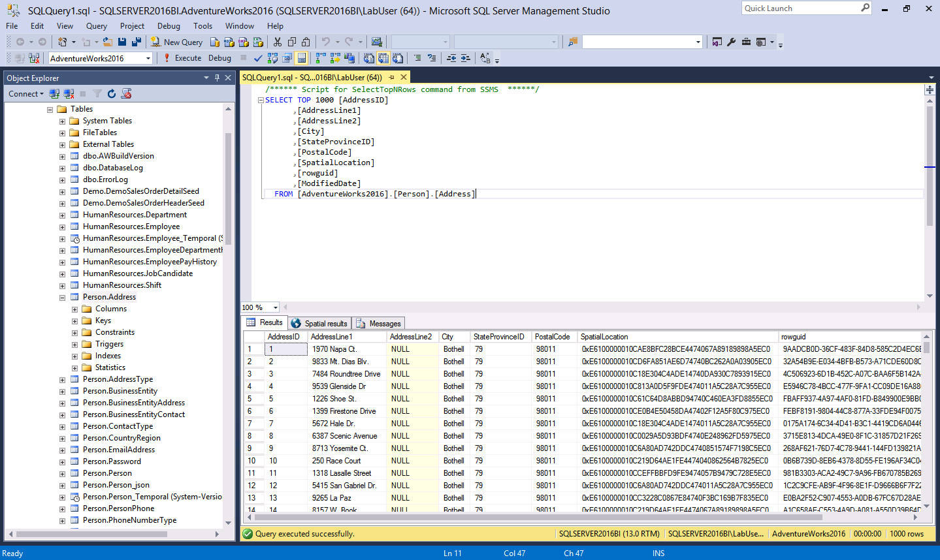The height and width of the screenshot is (560, 940).
Task: Increase indent of selected lines
Action: point(466,58)
